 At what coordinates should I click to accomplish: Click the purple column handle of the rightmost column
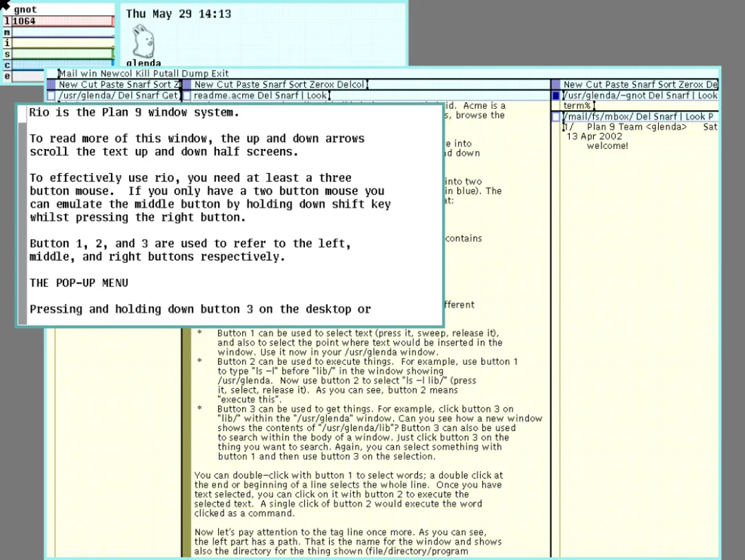[556, 85]
